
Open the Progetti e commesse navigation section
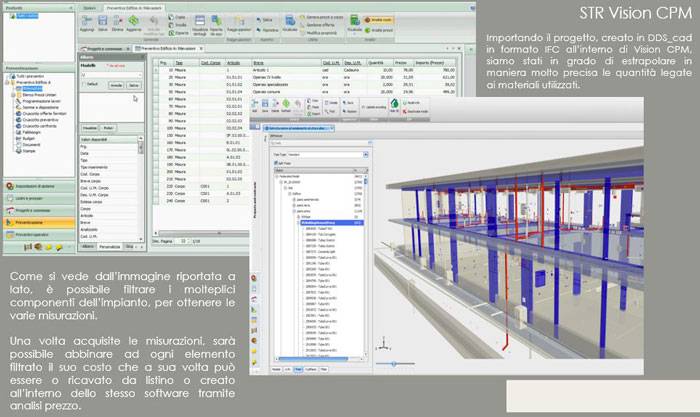pyautogui.click(x=39, y=210)
